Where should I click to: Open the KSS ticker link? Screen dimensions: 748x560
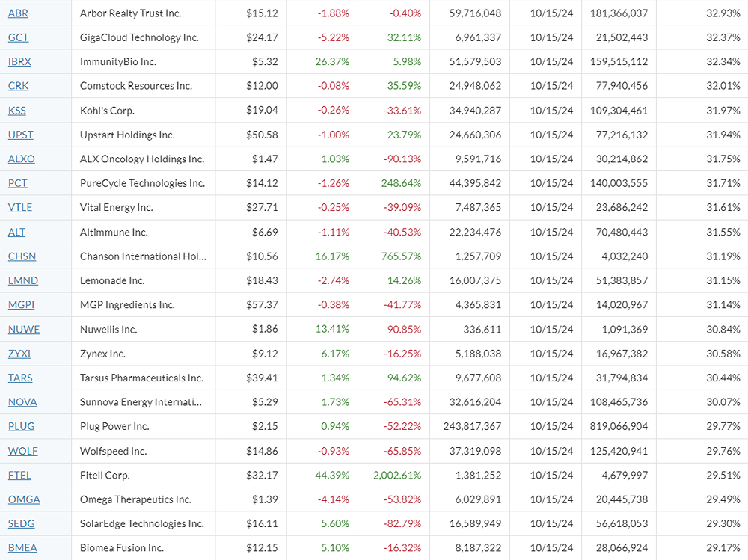16,111
